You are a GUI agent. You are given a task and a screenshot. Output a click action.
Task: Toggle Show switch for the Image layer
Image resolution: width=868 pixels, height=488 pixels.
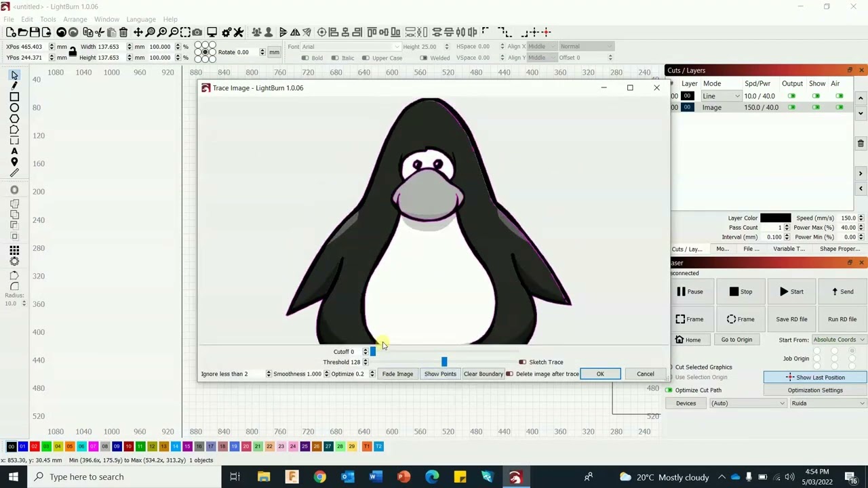pos(816,107)
